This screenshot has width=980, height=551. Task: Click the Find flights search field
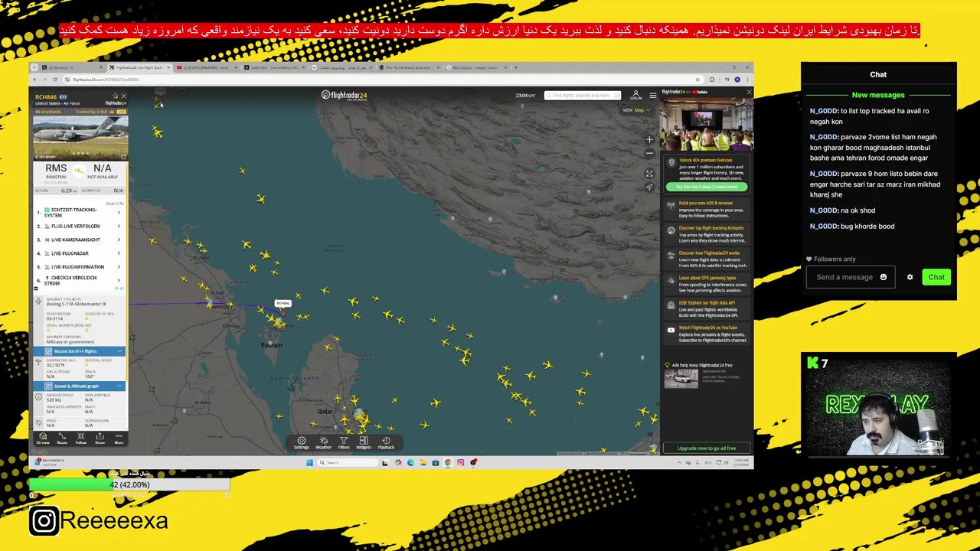point(582,96)
